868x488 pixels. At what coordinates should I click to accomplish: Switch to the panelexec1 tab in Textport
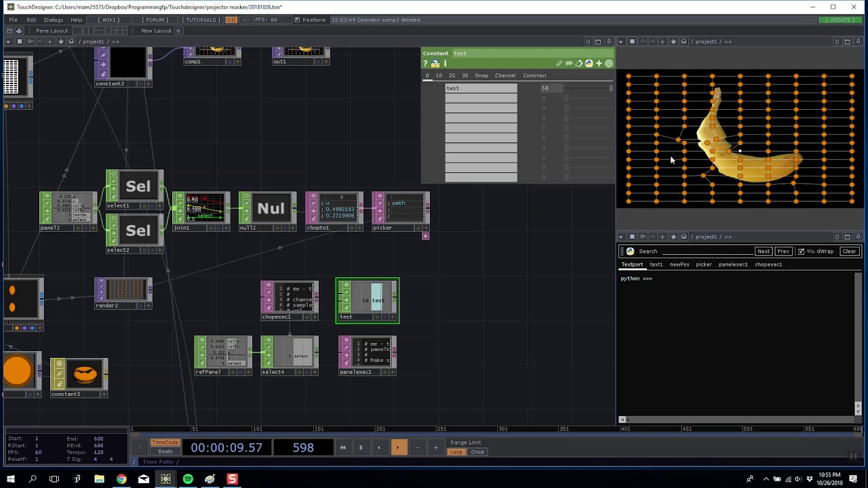(734, 264)
